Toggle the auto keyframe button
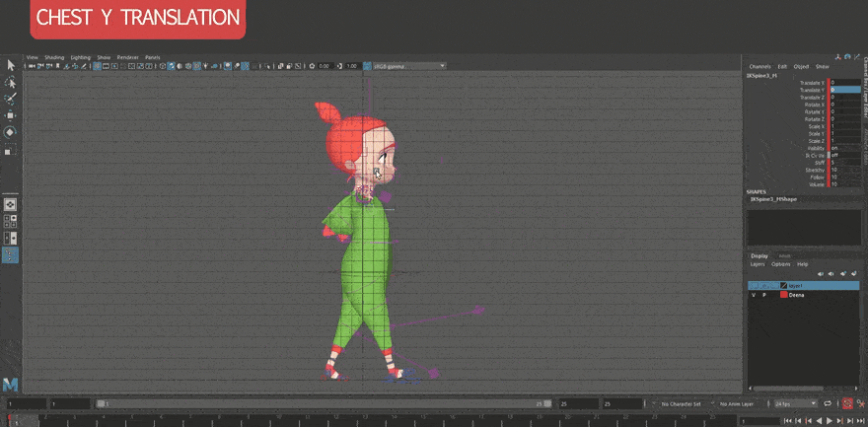 pos(846,404)
